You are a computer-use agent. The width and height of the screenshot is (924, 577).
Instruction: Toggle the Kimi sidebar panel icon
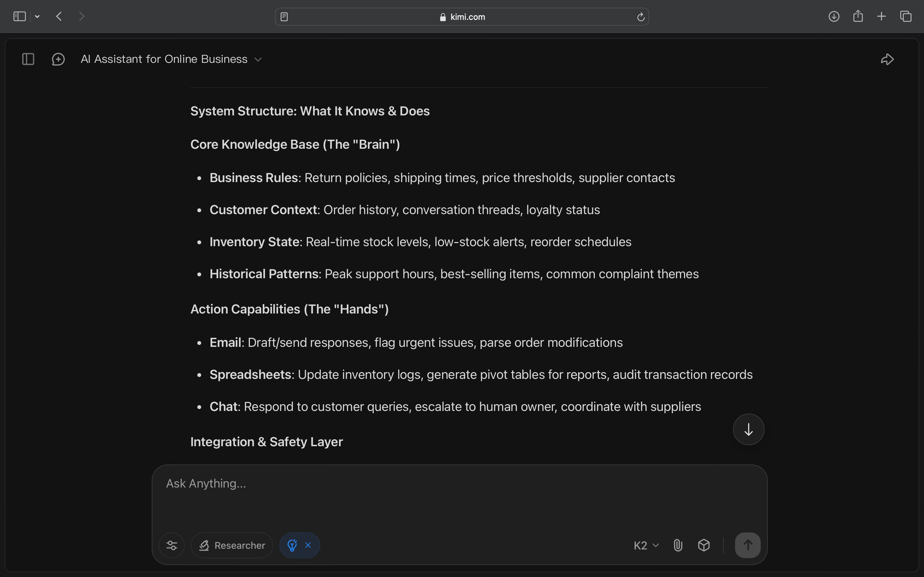coord(28,59)
